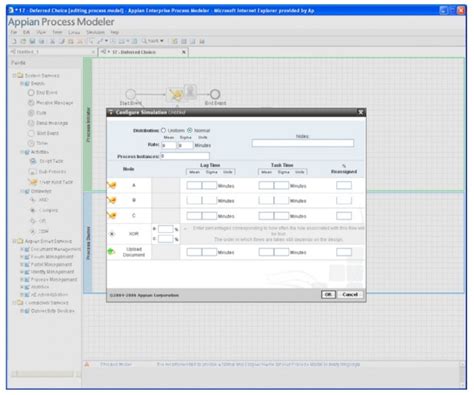This screenshot has width=474, height=395.
Task: Open the File menu
Action: (14, 32)
